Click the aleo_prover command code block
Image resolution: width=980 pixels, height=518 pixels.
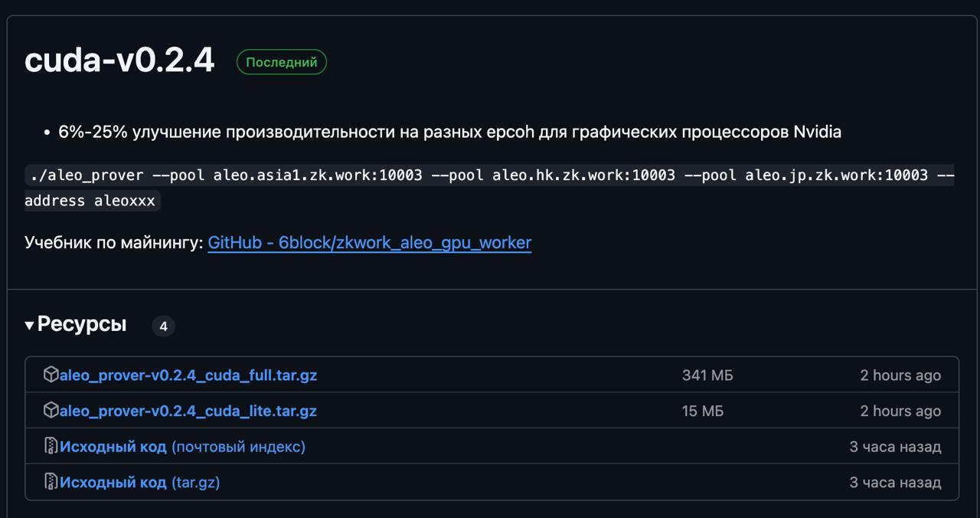(488, 188)
